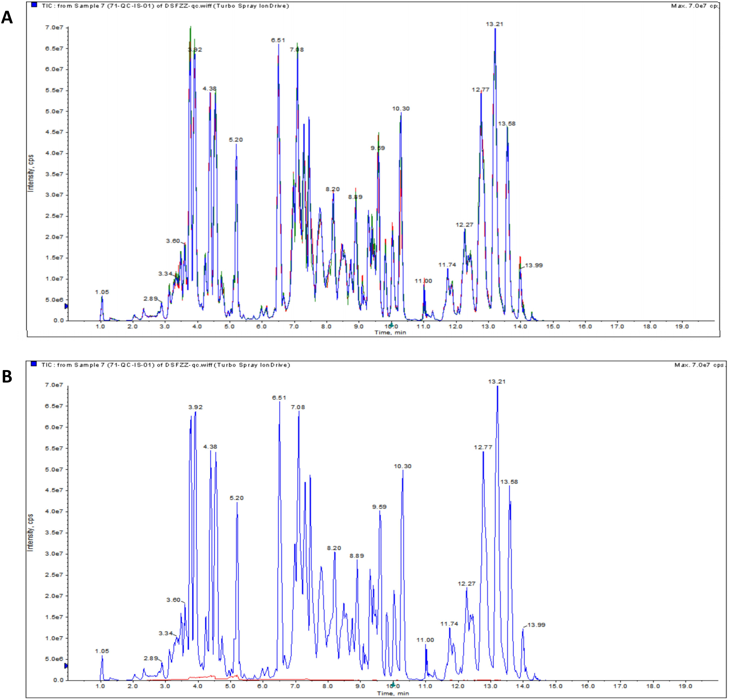729x700 pixels.
Task: Click the 1.05 peak label in panel B
Action: (x=102, y=651)
